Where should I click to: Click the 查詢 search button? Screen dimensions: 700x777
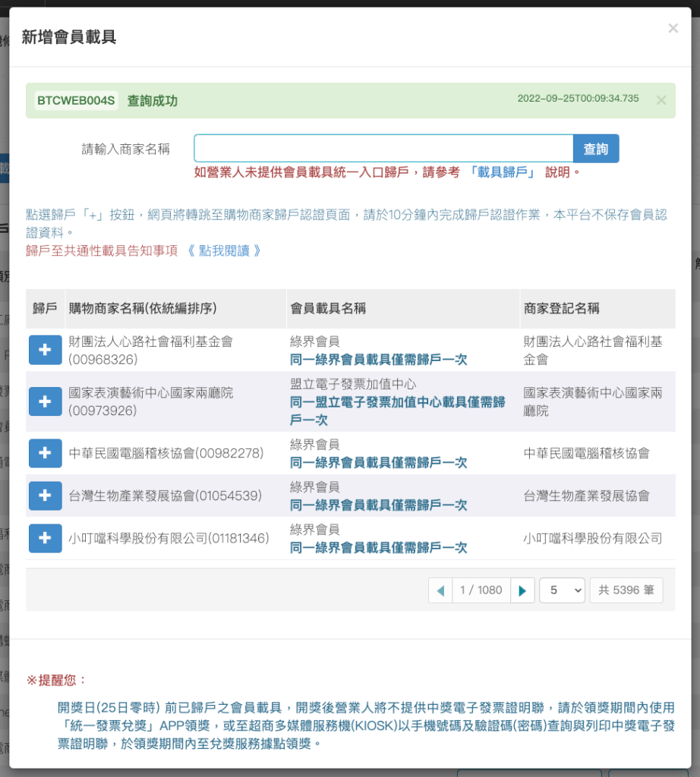coord(596,149)
